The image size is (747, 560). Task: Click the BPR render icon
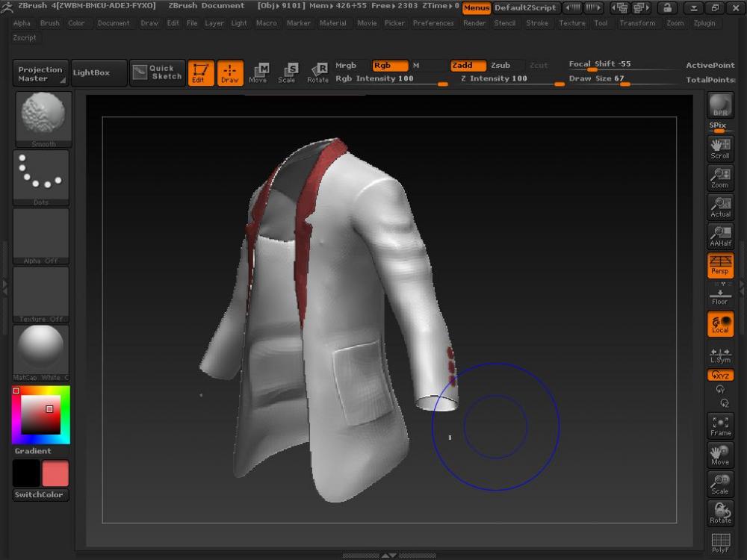[720, 105]
